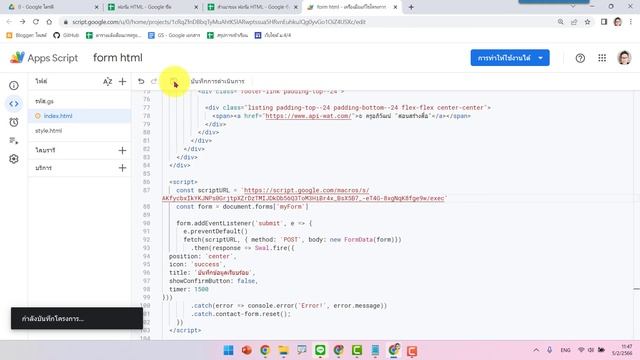640x360 pixels.
Task: Show hidden system tray icons
Action: coord(536,350)
